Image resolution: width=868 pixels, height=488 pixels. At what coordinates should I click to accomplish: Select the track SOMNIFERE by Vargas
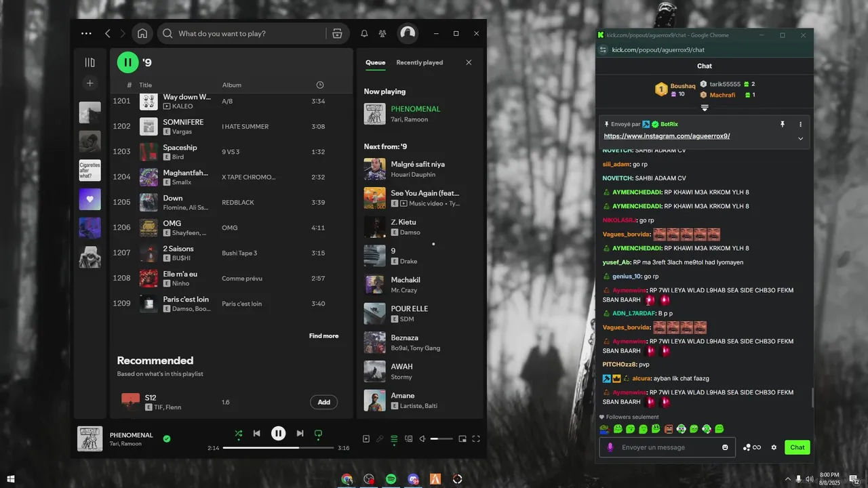coord(231,127)
